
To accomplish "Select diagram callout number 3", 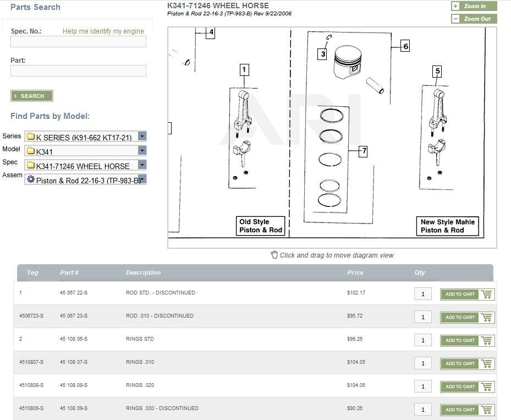I will pyautogui.click(x=322, y=54).
